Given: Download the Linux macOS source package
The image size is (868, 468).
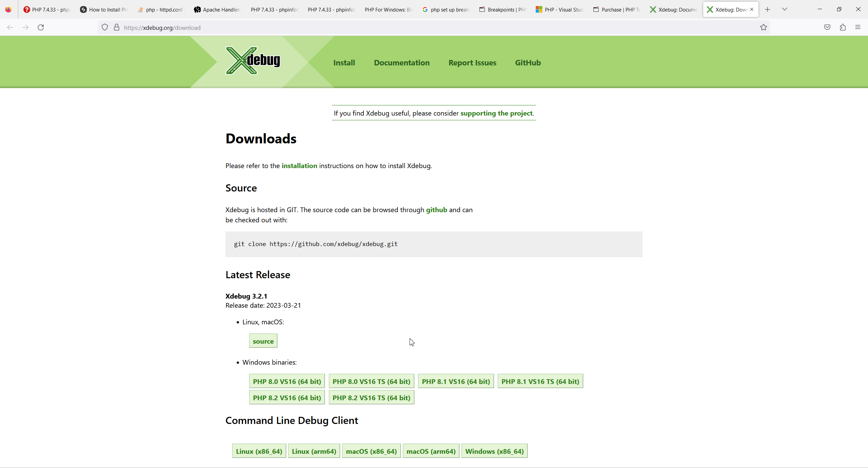Looking at the screenshot, I should 263,341.
